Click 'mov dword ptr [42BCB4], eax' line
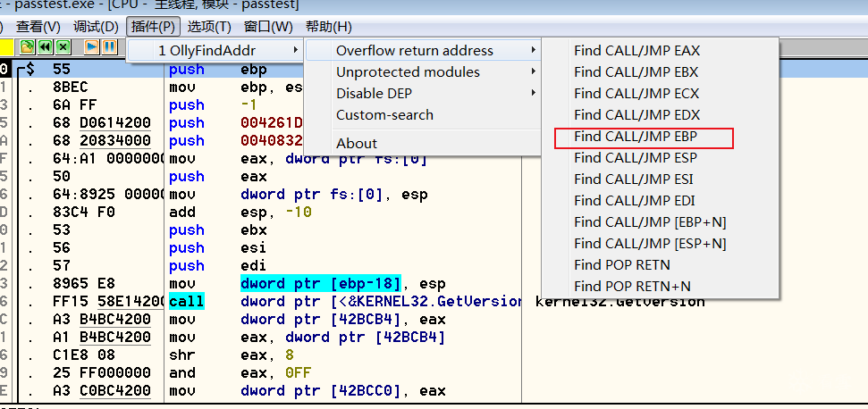The width and height of the screenshot is (868, 409). (308, 320)
